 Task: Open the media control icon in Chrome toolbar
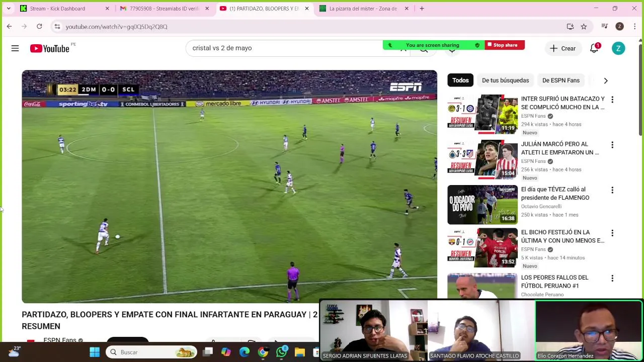(x=605, y=26)
